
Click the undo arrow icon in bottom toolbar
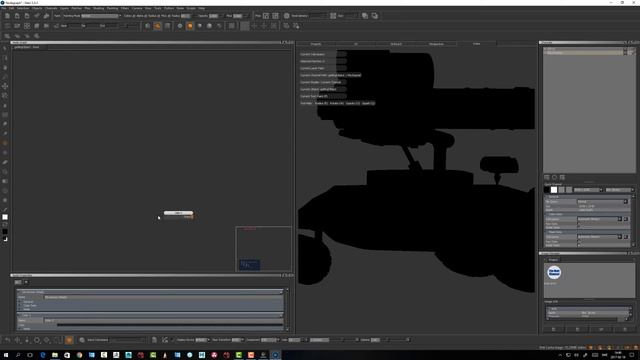(x=7, y=340)
